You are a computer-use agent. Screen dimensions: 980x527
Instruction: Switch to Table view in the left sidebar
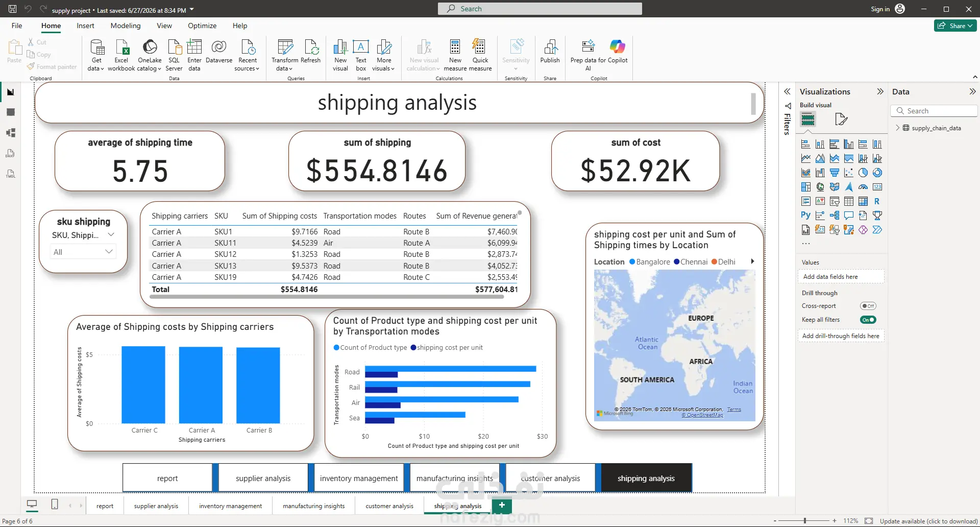pyautogui.click(x=11, y=112)
